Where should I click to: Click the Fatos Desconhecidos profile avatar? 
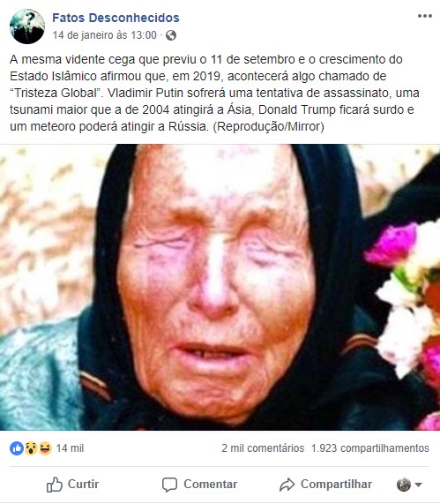click(x=27, y=26)
